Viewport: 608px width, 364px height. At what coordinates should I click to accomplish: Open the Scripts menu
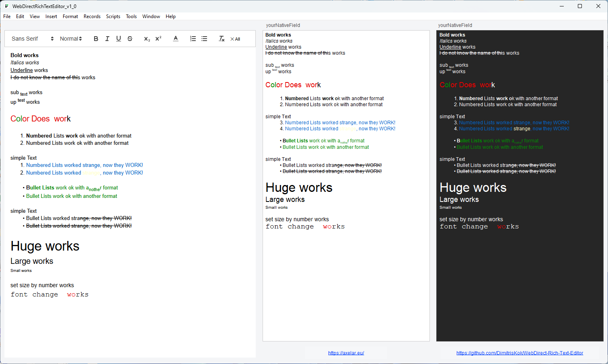click(113, 16)
